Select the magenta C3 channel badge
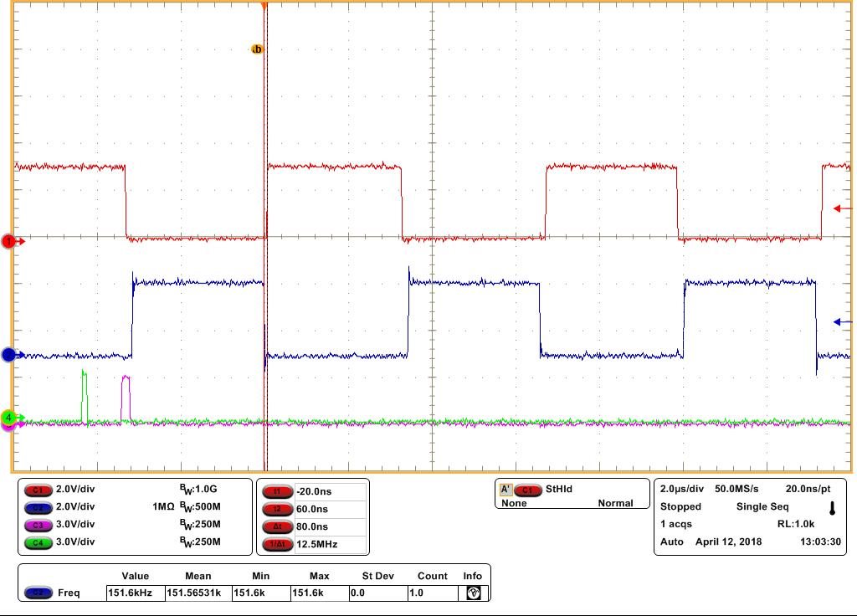857x616 pixels. [38, 525]
